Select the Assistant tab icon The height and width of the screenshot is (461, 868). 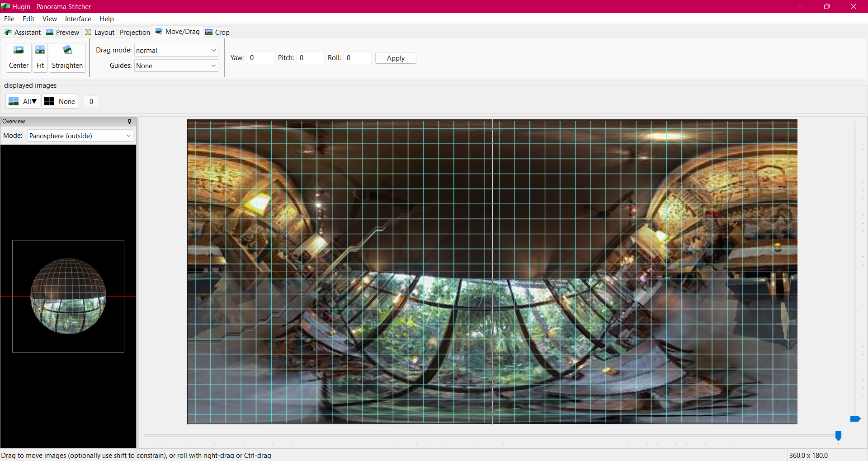pos(8,32)
